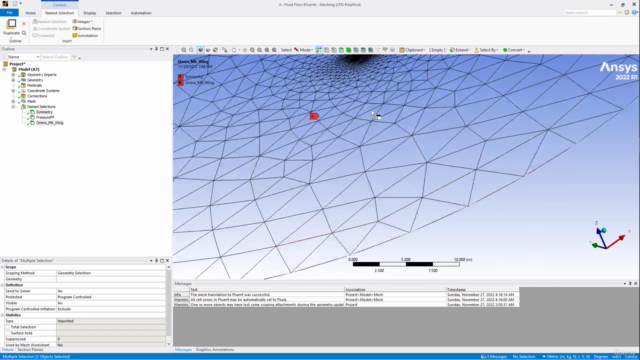640x360 pixels.
Task: Click the highlighted smart select filter icon
Action: click(319, 50)
